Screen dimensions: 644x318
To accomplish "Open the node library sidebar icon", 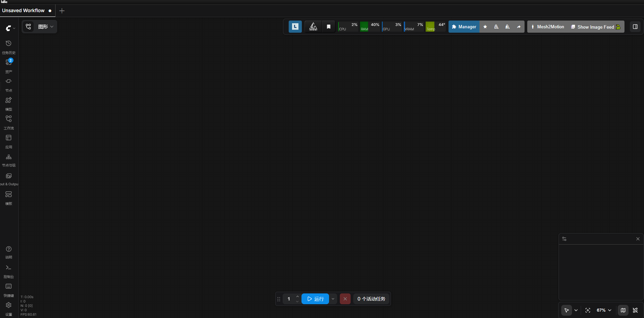I will click(x=9, y=85).
